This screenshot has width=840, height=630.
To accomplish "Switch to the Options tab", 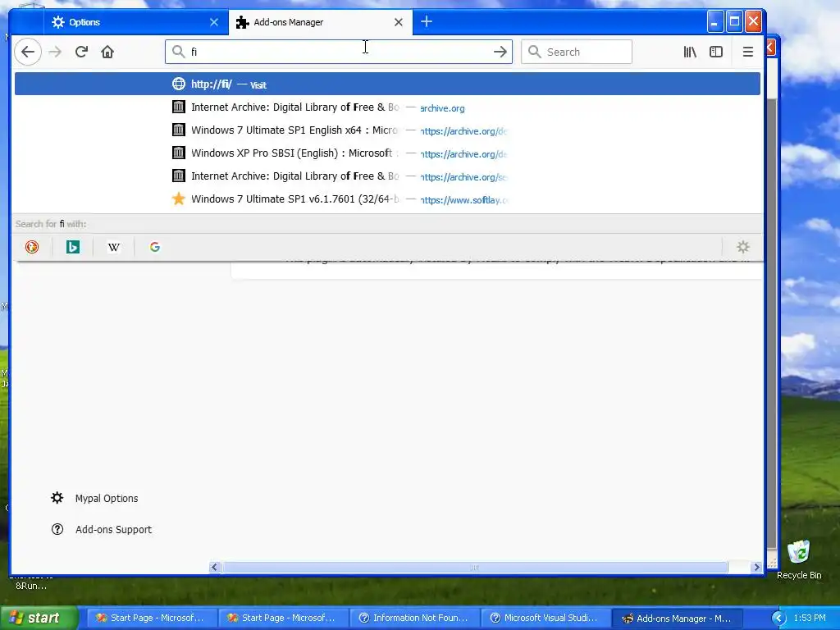I will pyautogui.click(x=136, y=22).
